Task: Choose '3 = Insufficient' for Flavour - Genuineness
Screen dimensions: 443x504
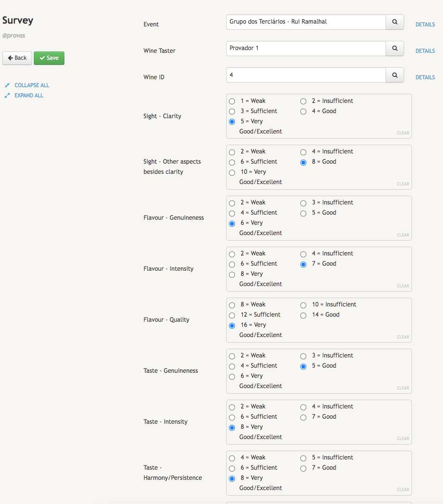Action: pos(303,203)
